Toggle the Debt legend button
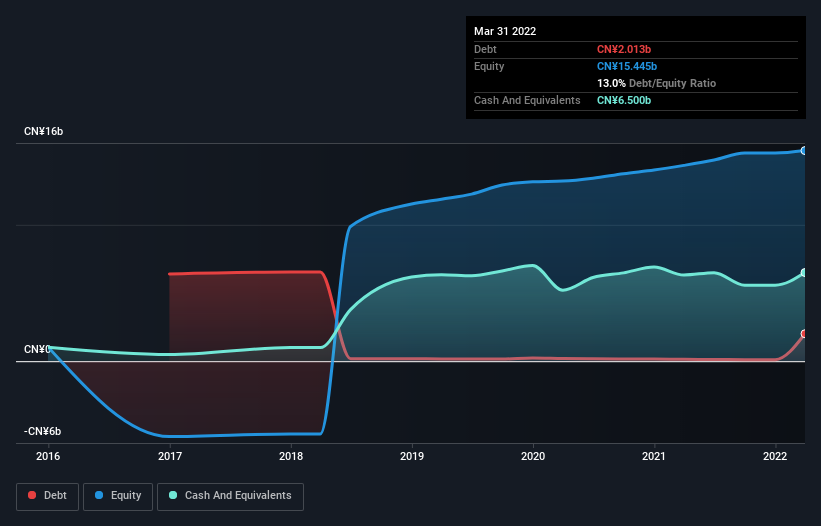821x526 pixels. [x=47, y=496]
